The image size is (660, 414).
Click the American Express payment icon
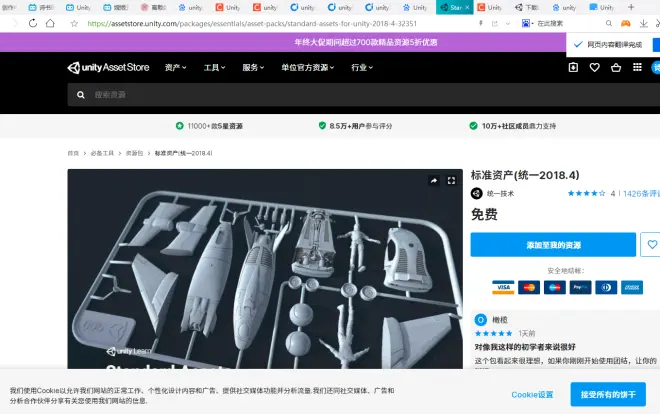(x=632, y=287)
